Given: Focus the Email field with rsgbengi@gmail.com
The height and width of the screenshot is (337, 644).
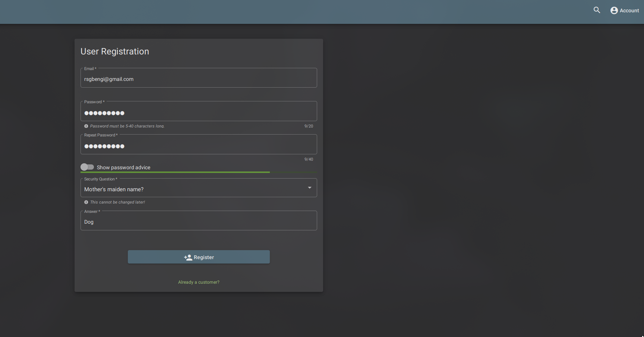Looking at the screenshot, I should pos(199,79).
